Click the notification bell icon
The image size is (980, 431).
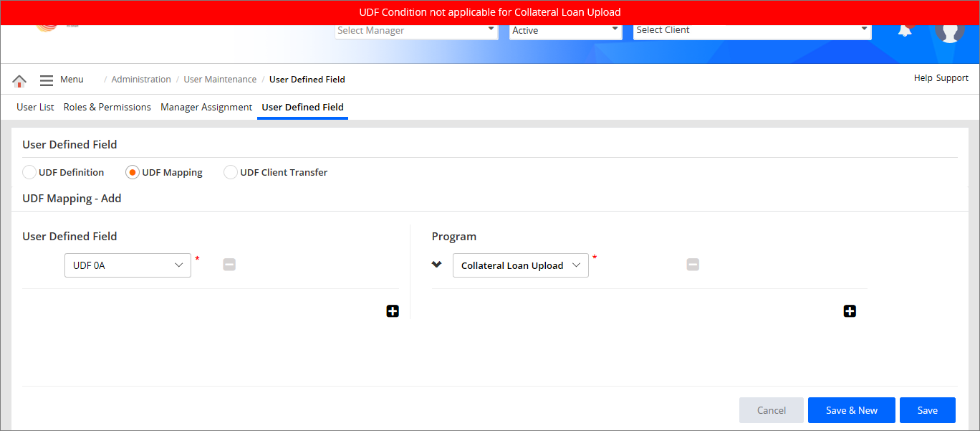pyautogui.click(x=905, y=31)
